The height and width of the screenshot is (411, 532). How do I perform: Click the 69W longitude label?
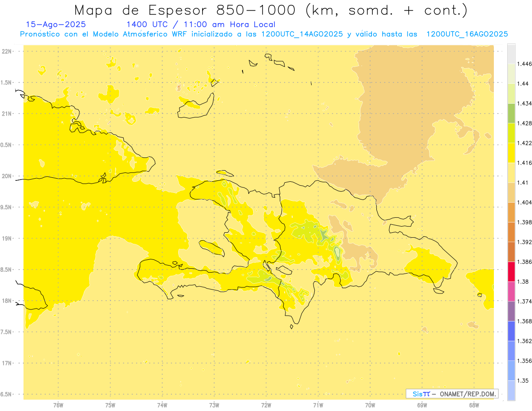pos(422,405)
